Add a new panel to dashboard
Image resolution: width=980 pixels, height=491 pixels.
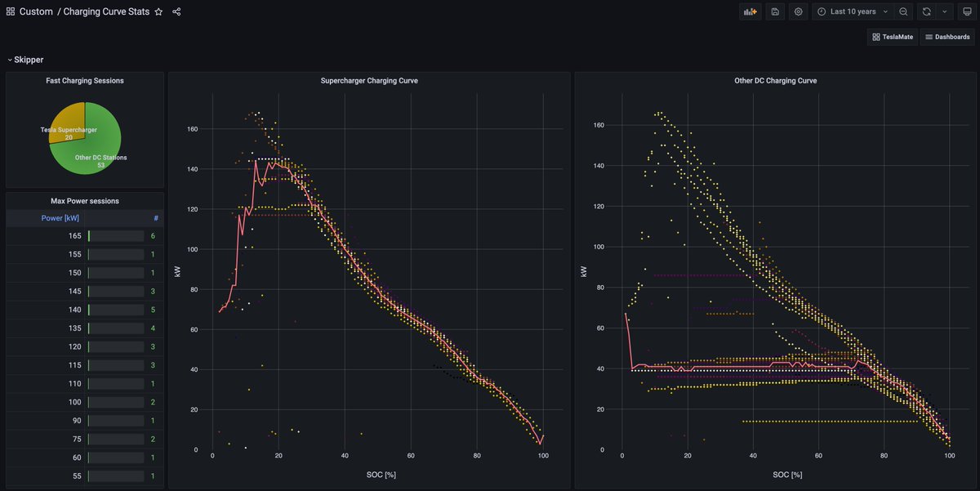750,11
